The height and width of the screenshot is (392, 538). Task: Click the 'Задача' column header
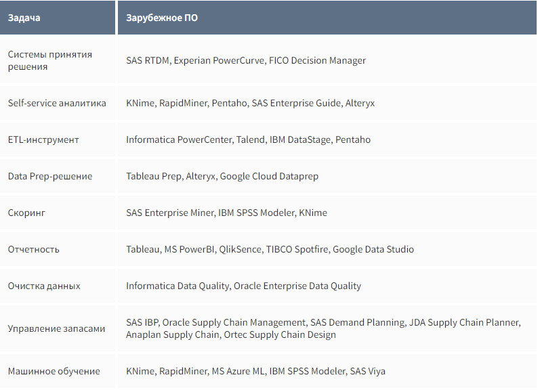pos(24,18)
